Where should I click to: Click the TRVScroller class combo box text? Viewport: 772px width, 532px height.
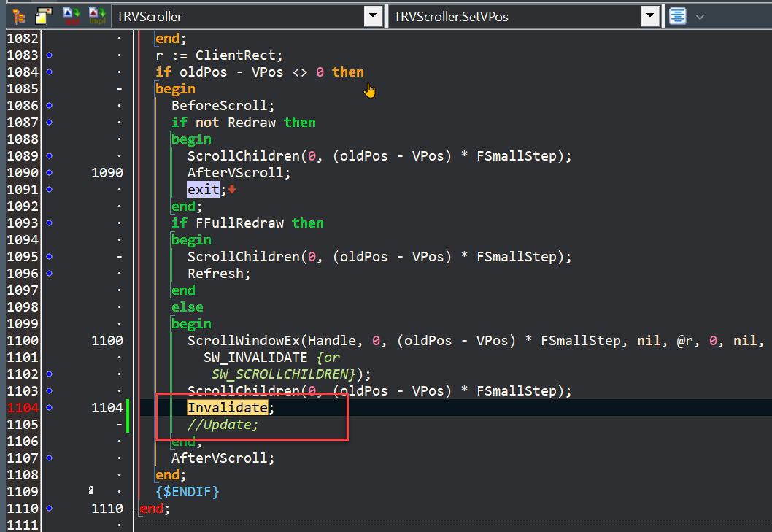(149, 17)
